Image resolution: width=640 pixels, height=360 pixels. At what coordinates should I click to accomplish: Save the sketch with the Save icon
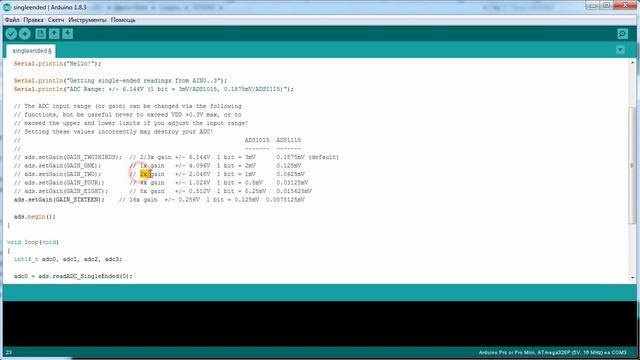pos(68,34)
